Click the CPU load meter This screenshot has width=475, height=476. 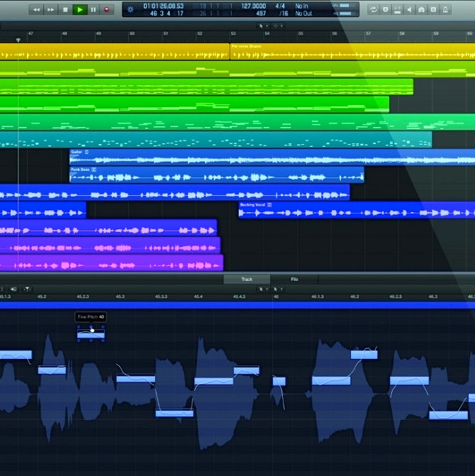(345, 6)
